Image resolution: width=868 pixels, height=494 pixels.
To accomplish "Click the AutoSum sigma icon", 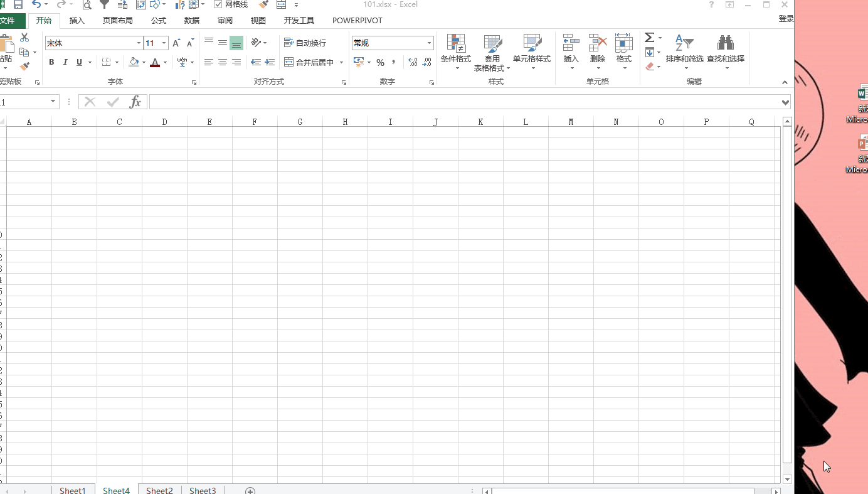I will click(650, 38).
